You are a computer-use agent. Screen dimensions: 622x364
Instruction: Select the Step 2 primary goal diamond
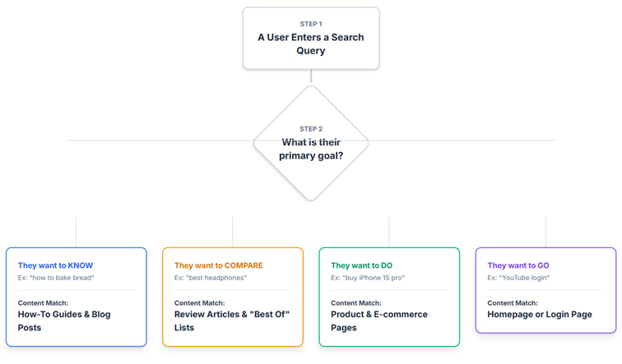(311, 143)
